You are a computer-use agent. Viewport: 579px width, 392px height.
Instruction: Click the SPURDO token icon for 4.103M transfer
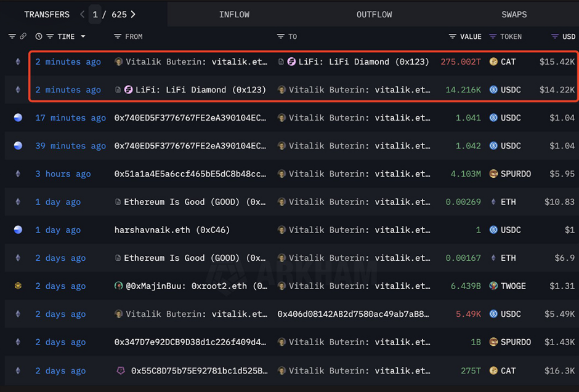tap(493, 174)
